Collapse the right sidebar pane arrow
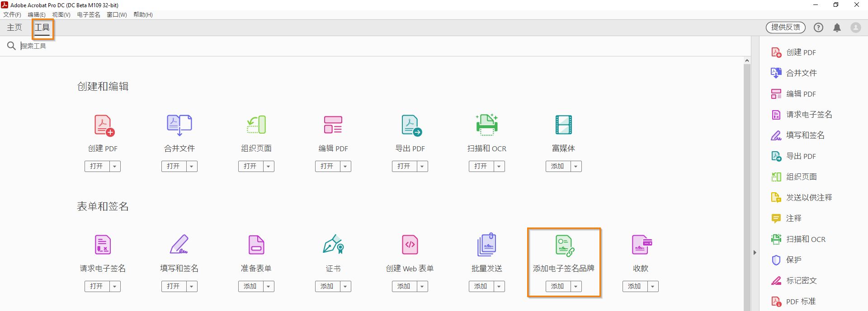This screenshot has width=868, height=311. [x=755, y=253]
